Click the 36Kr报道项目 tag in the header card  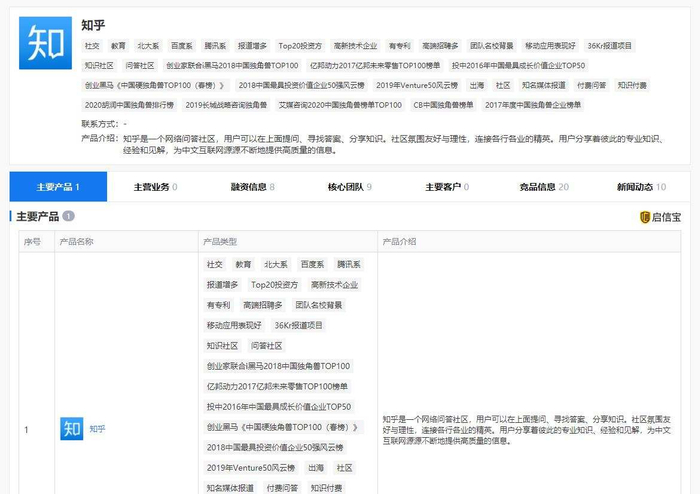[609, 46]
